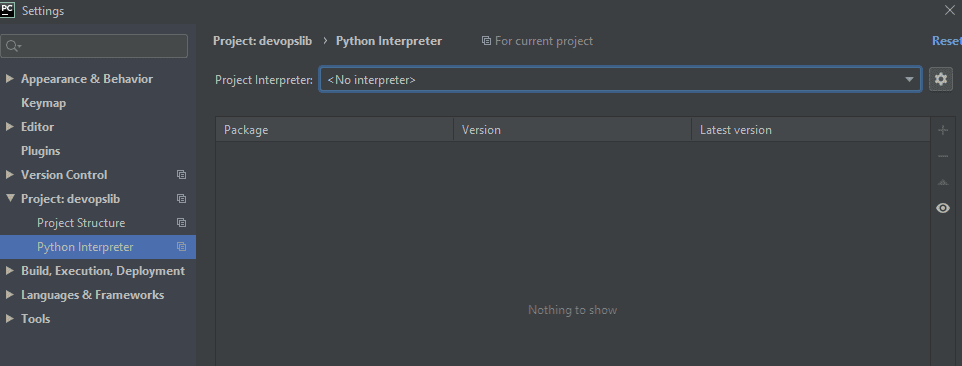Click the upgrade package arrow icon

click(x=943, y=182)
